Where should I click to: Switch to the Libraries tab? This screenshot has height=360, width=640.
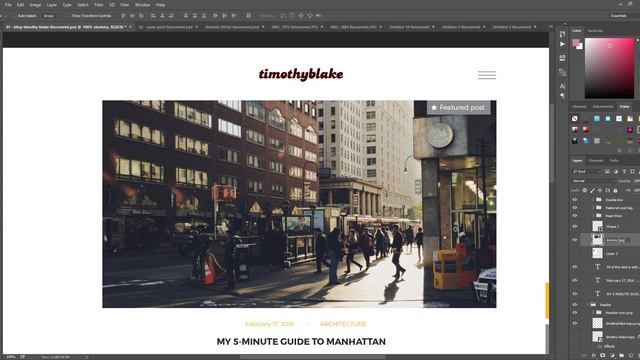(579, 107)
